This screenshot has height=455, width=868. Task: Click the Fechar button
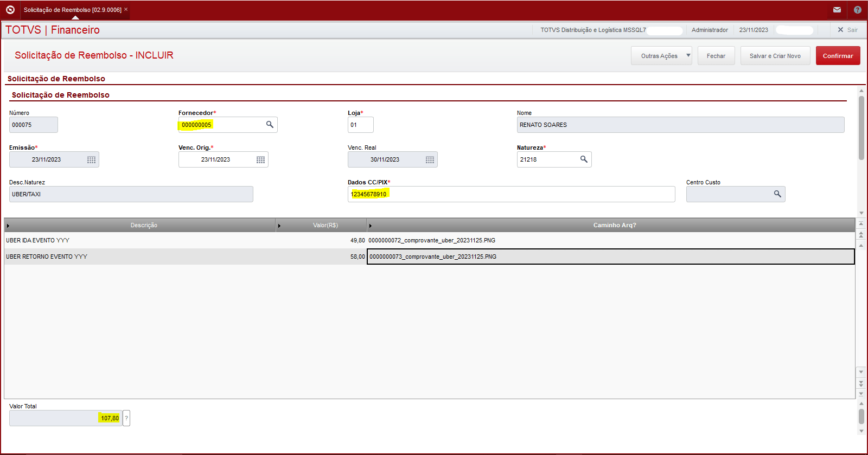pyautogui.click(x=716, y=56)
